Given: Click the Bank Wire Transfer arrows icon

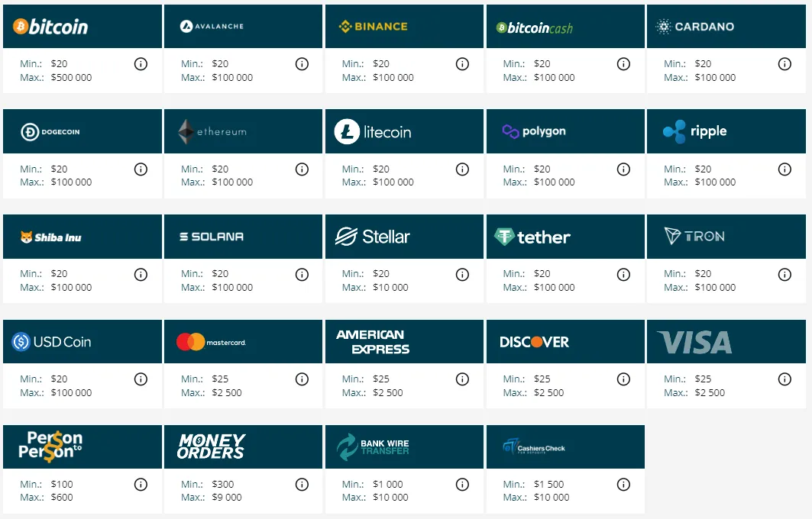Looking at the screenshot, I should (x=351, y=446).
